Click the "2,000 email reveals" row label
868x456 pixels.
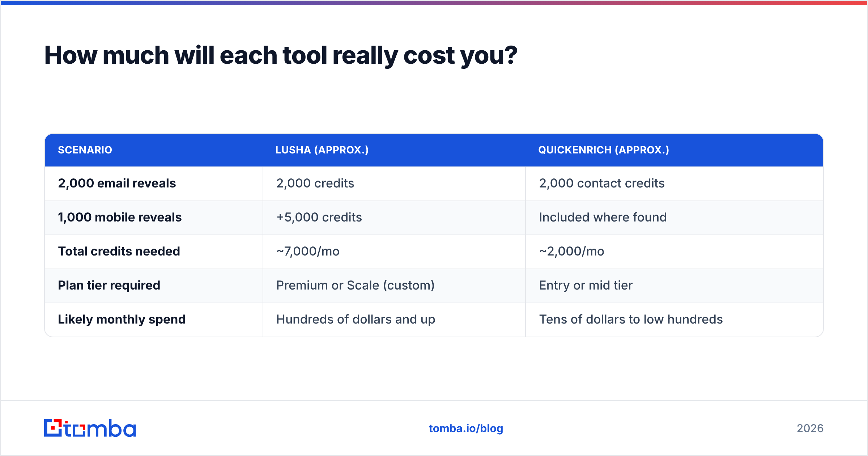click(117, 183)
